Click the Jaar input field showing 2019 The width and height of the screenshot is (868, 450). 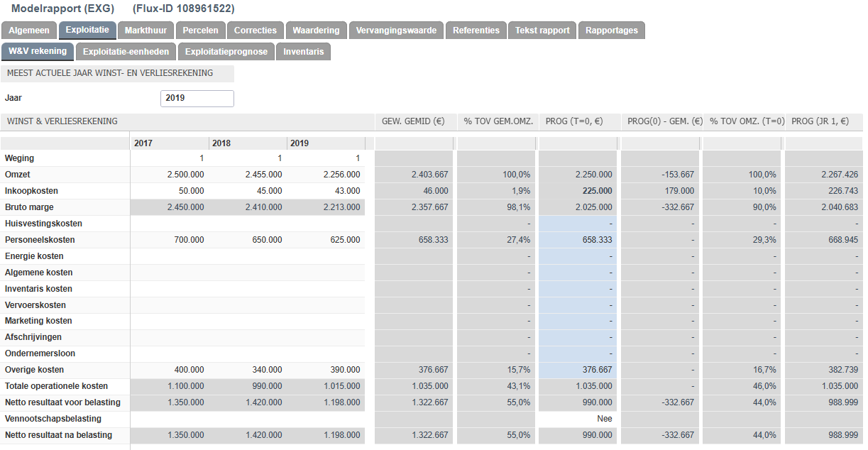(x=197, y=98)
